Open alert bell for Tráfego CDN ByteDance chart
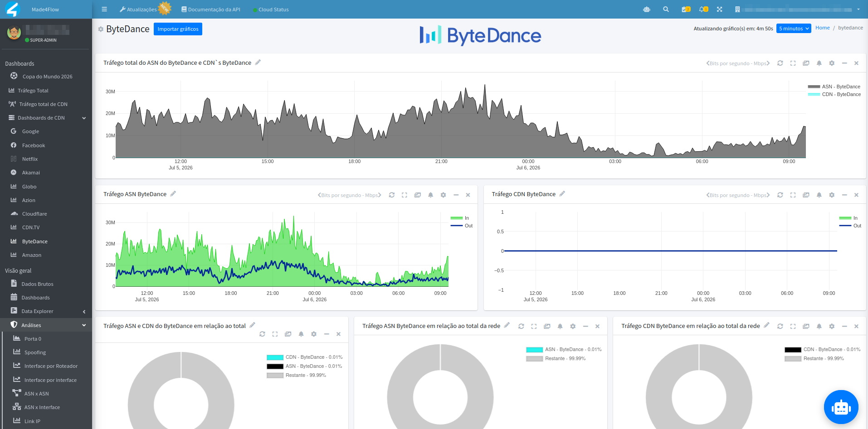868x429 pixels. (x=819, y=195)
